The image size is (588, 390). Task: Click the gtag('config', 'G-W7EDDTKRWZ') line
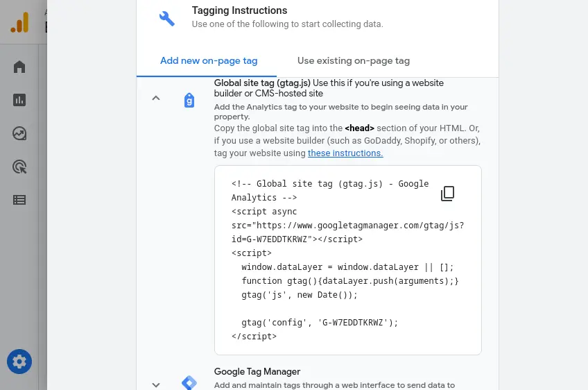click(x=320, y=323)
